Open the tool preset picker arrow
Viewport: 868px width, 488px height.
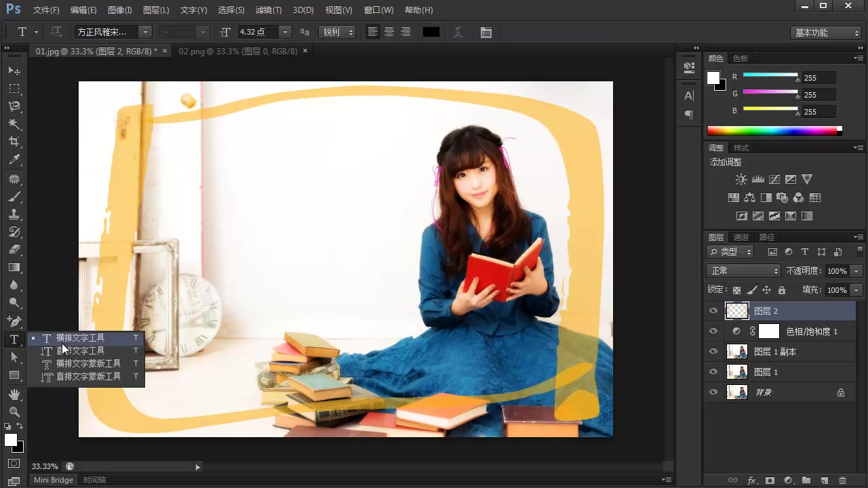(36, 32)
